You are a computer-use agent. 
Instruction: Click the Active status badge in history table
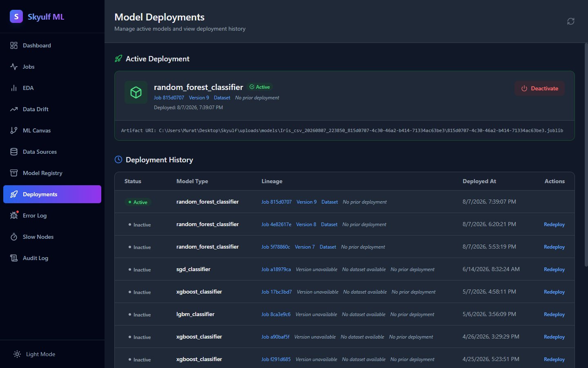tap(138, 202)
